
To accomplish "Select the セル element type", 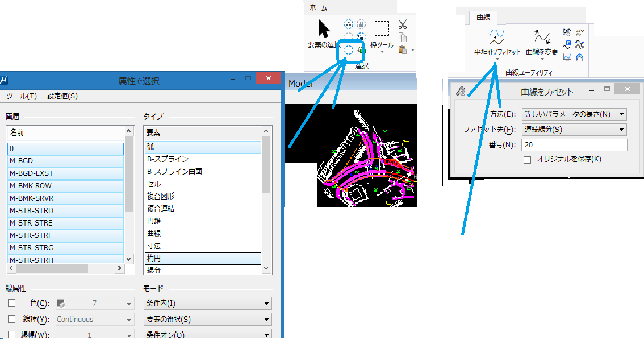I will point(203,184).
